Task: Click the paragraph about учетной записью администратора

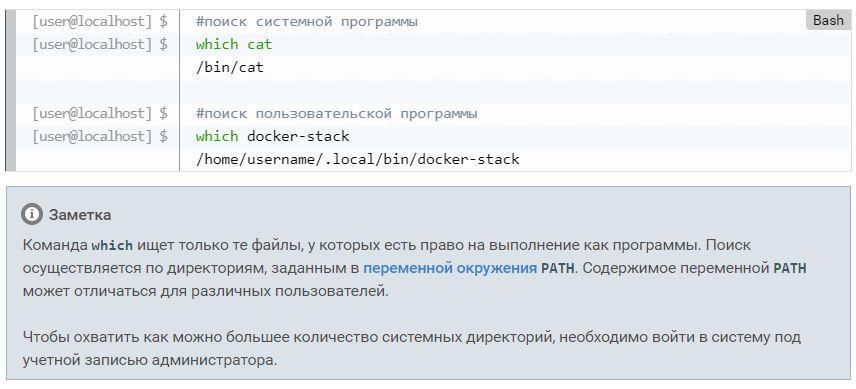Action: [412, 349]
